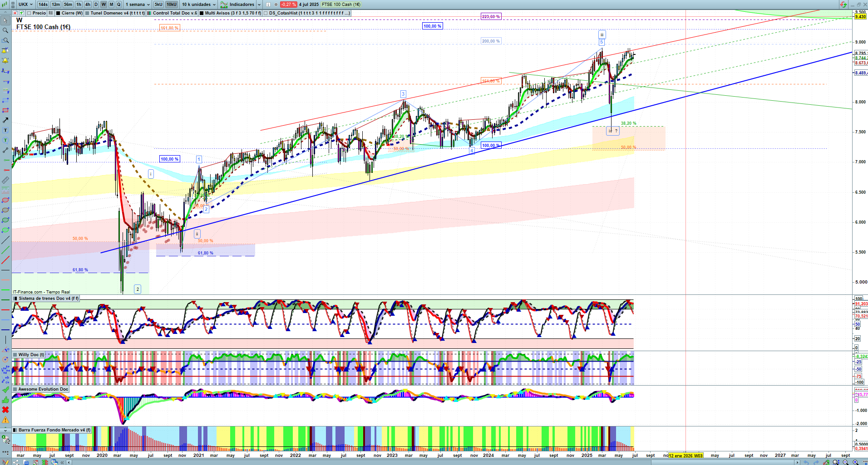Open the 10 k unidades dropdown
Viewport: 868px width, 465px height.
click(199, 5)
